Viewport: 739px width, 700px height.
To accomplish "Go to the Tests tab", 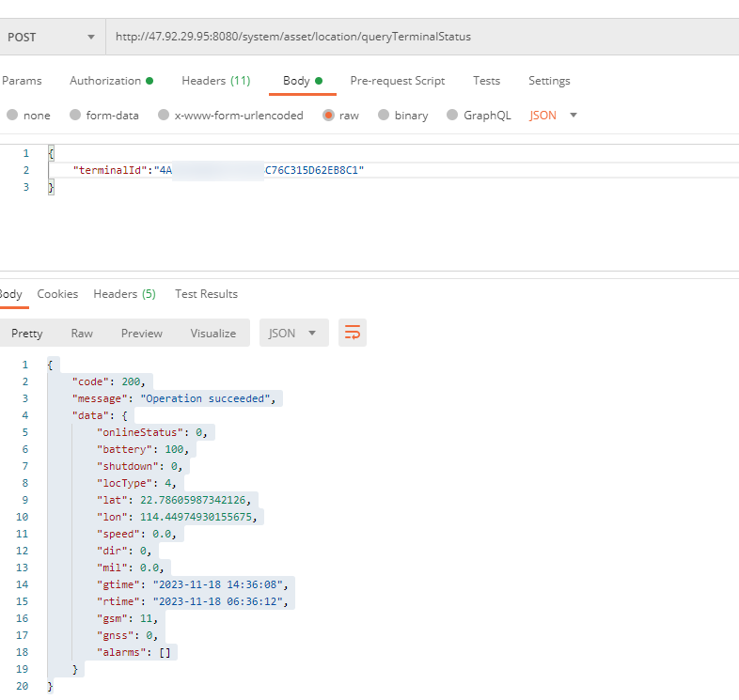I will pos(486,81).
